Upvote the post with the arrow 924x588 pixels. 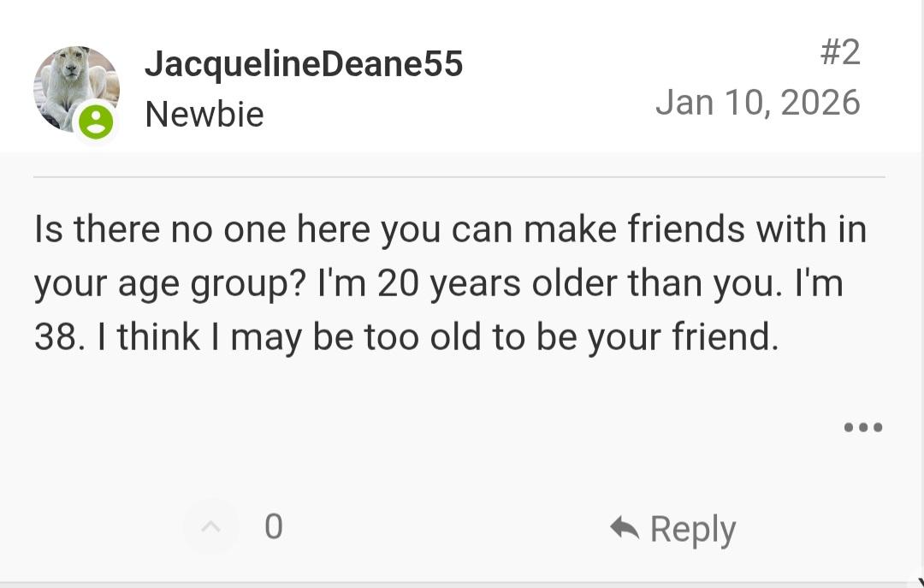click(x=210, y=526)
